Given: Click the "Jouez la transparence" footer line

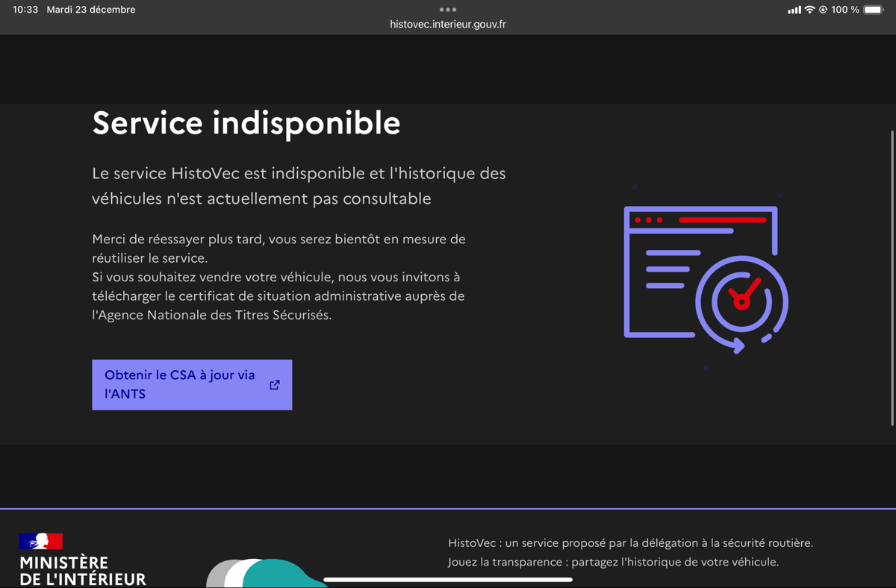Looking at the screenshot, I should [613, 562].
